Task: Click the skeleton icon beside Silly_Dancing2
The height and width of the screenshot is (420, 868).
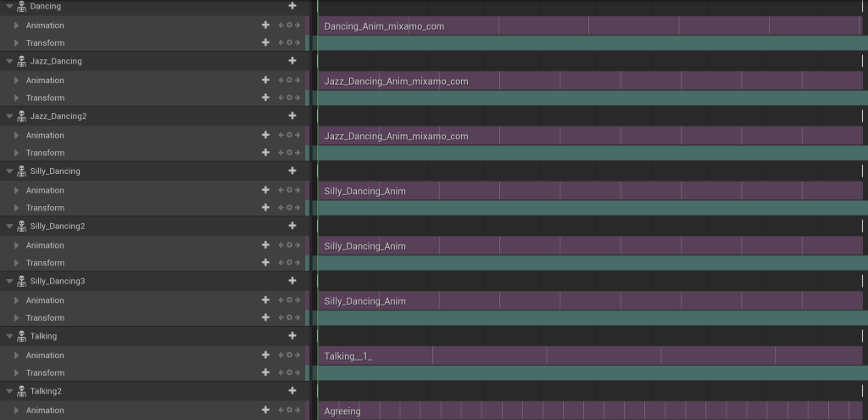Action: pyautogui.click(x=22, y=227)
